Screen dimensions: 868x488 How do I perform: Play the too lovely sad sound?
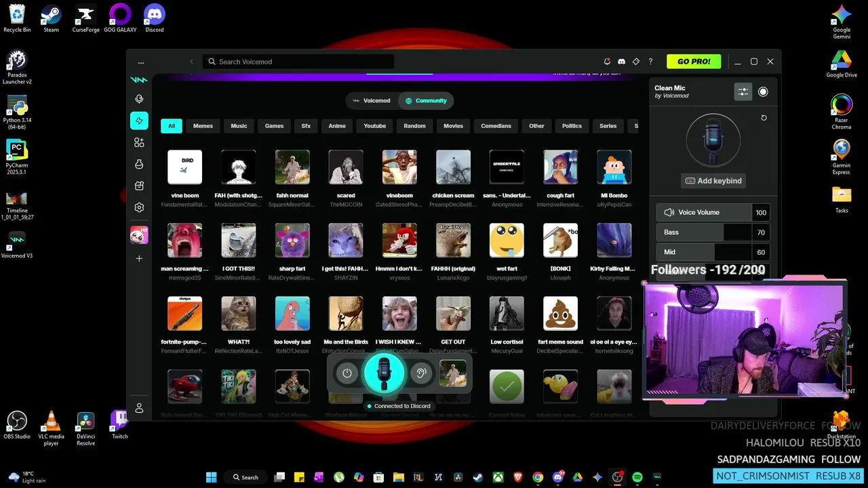point(292,313)
